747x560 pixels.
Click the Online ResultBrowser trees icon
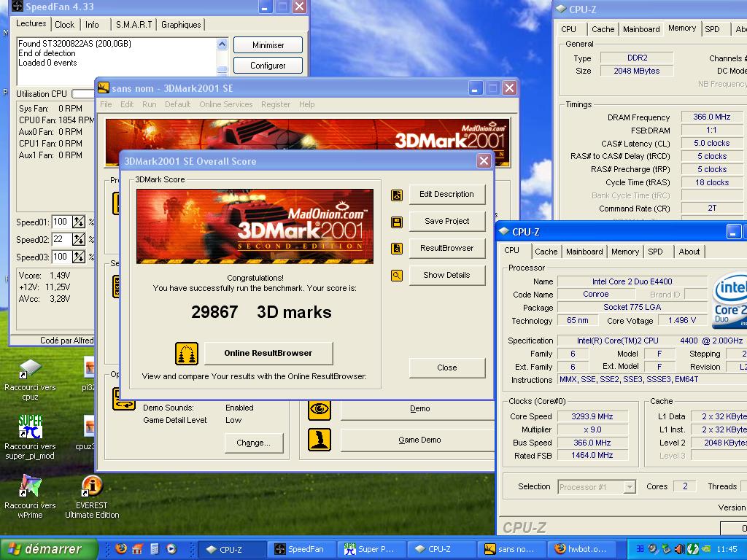coord(187,354)
